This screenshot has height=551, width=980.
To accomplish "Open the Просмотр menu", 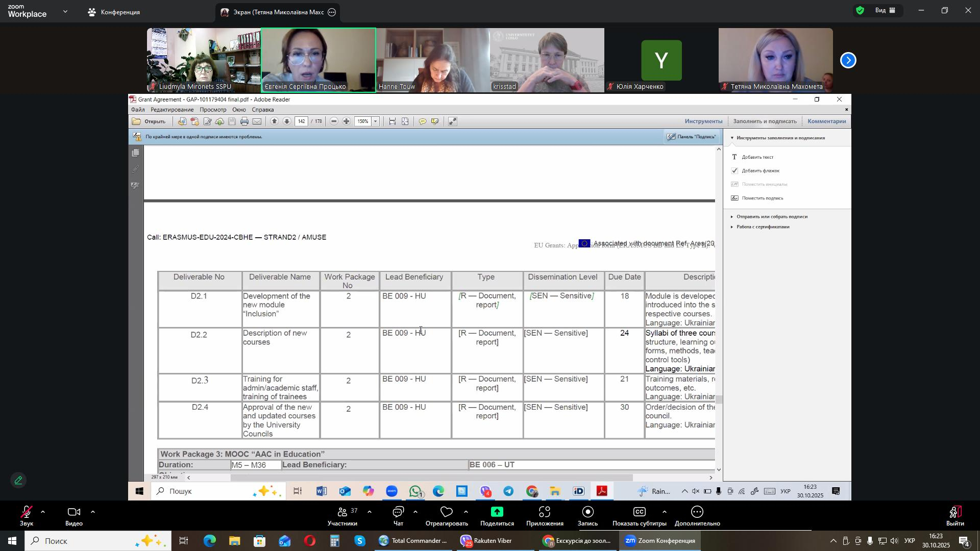I will (x=213, y=110).
